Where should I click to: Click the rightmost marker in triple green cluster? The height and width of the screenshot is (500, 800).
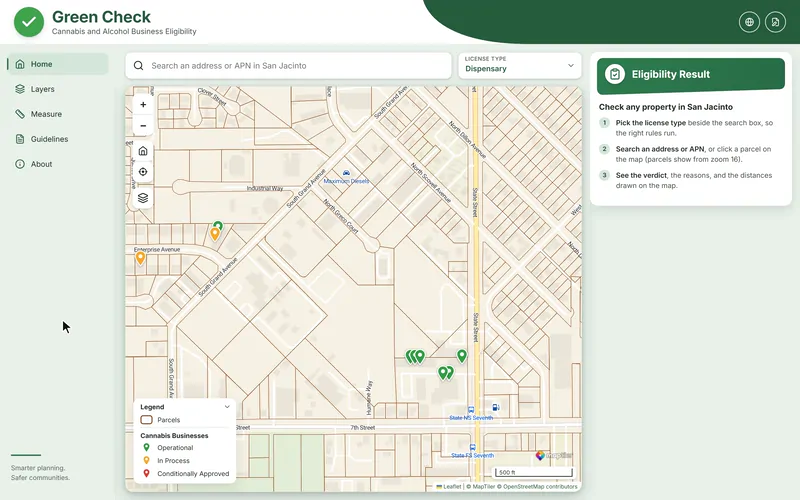420,356
